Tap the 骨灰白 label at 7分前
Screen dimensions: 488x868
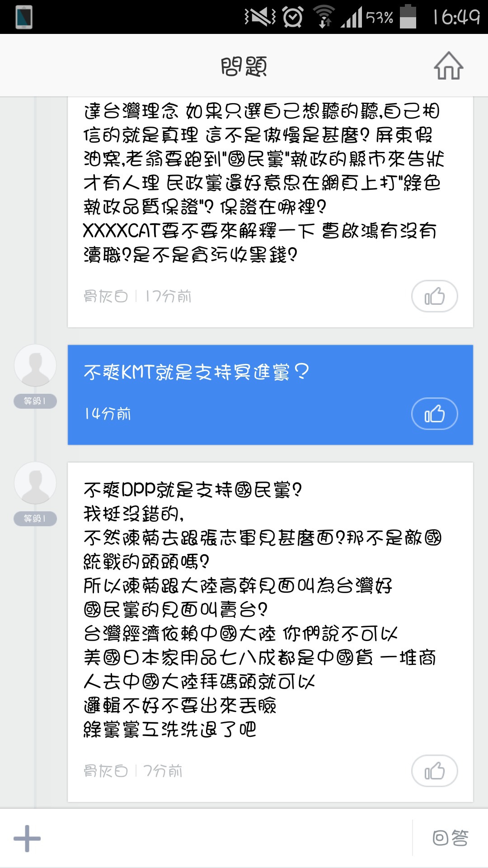tap(106, 771)
